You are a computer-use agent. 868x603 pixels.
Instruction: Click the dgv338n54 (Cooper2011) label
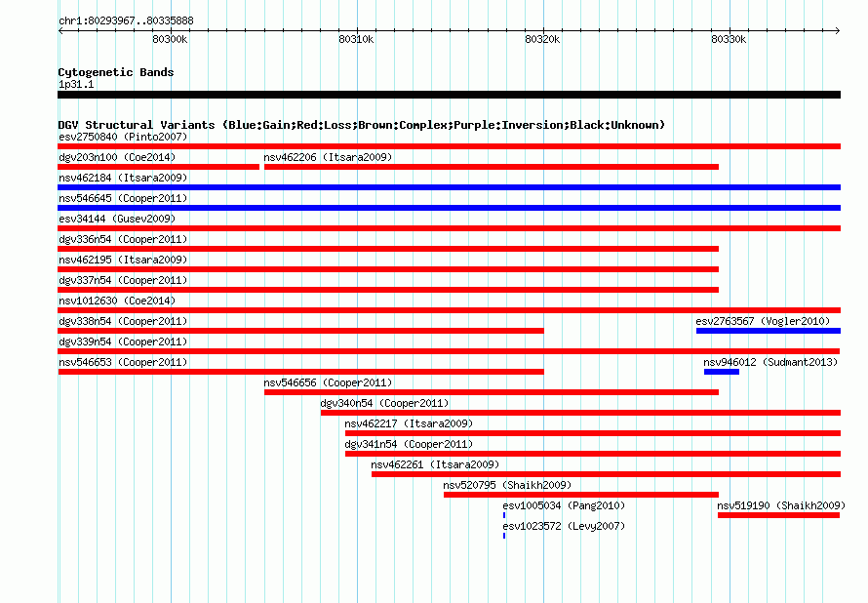(123, 321)
